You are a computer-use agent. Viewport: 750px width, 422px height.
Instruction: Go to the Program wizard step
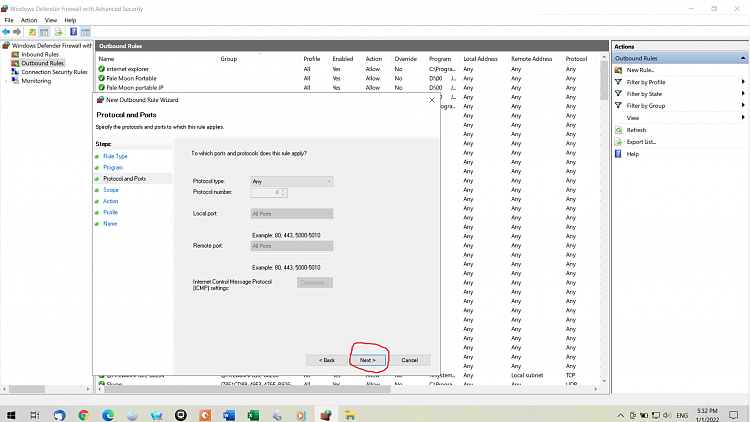(x=113, y=167)
